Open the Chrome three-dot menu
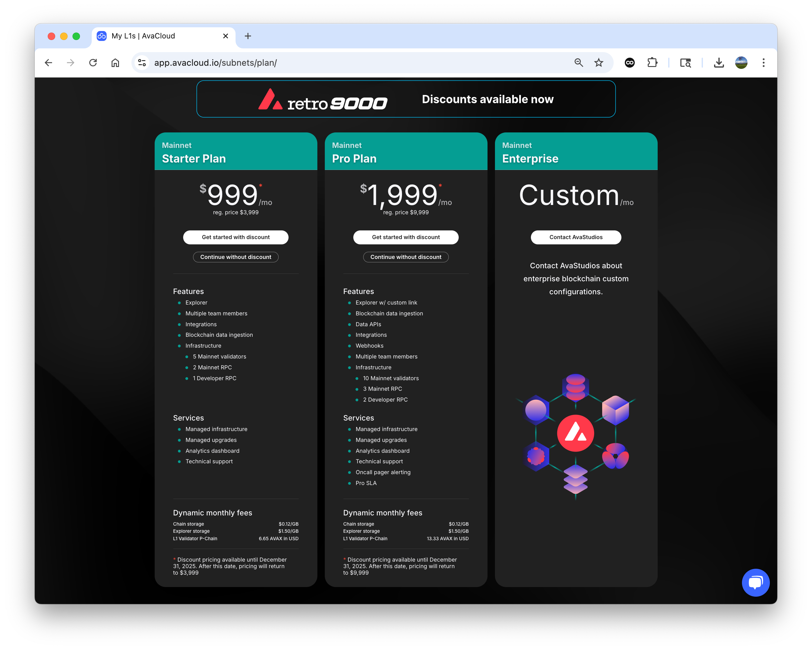 tap(763, 63)
